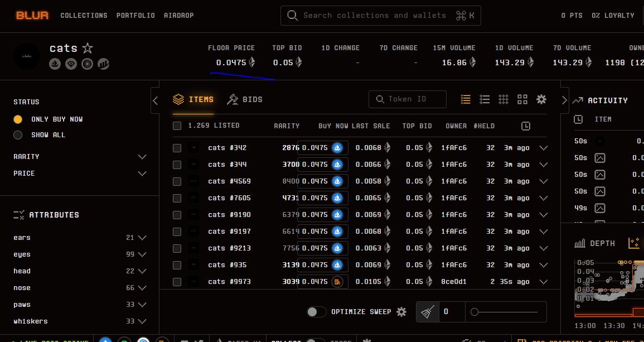Open owner 8ce0d1 link
Image resolution: width=644 pixels, height=342 pixels.
coord(454,282)
